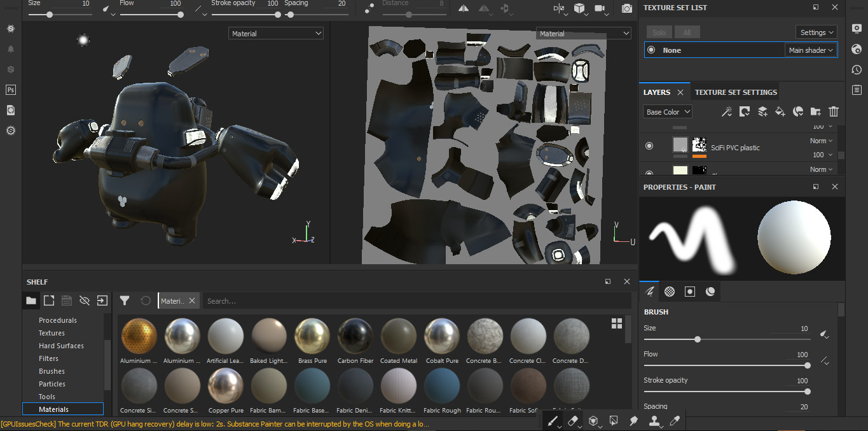Enable mirror symmetry painting
This screenshot has width=868, height=431.
point(463,8)
